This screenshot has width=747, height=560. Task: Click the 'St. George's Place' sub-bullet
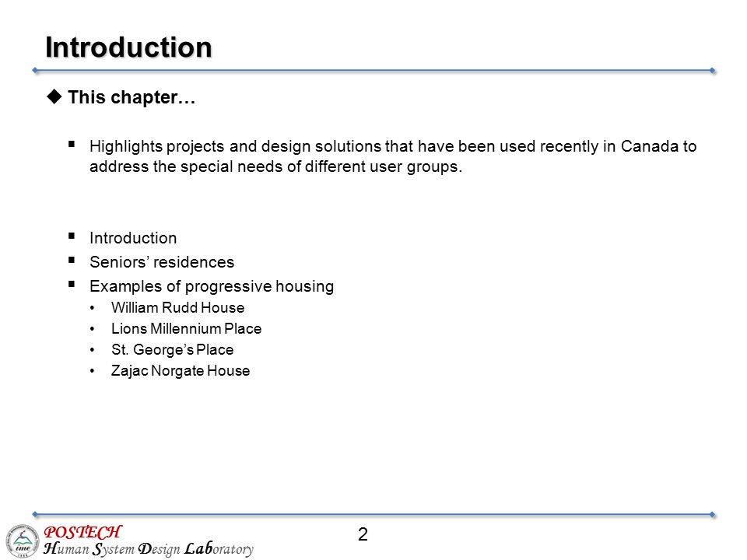point(173,349)
